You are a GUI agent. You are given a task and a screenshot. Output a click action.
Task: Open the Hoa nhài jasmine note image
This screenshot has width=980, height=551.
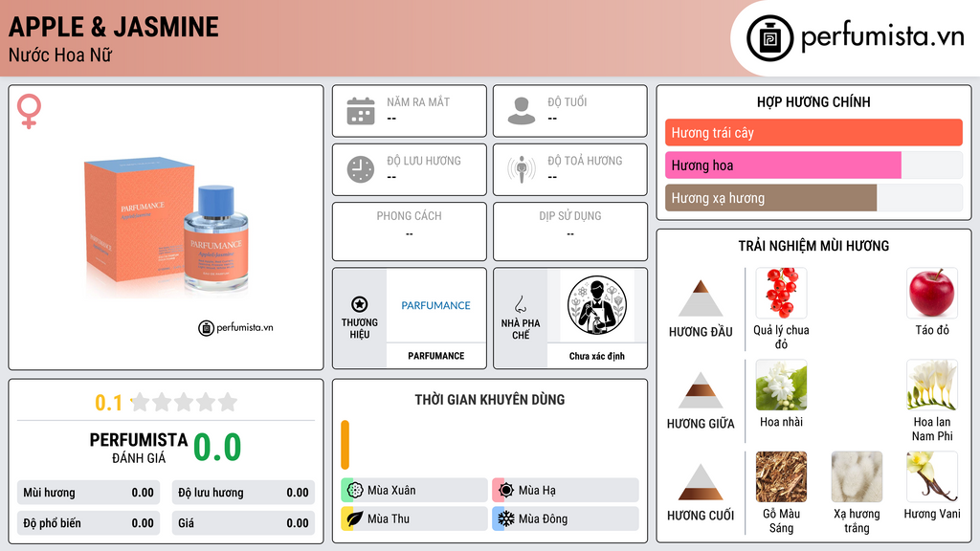[x=781, y=385]
